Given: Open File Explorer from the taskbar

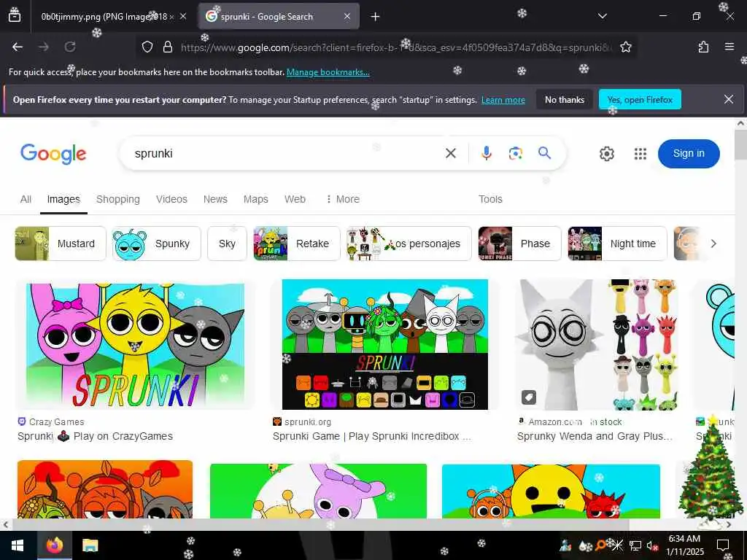Looking at the screenshot, I should click(90, 545).
